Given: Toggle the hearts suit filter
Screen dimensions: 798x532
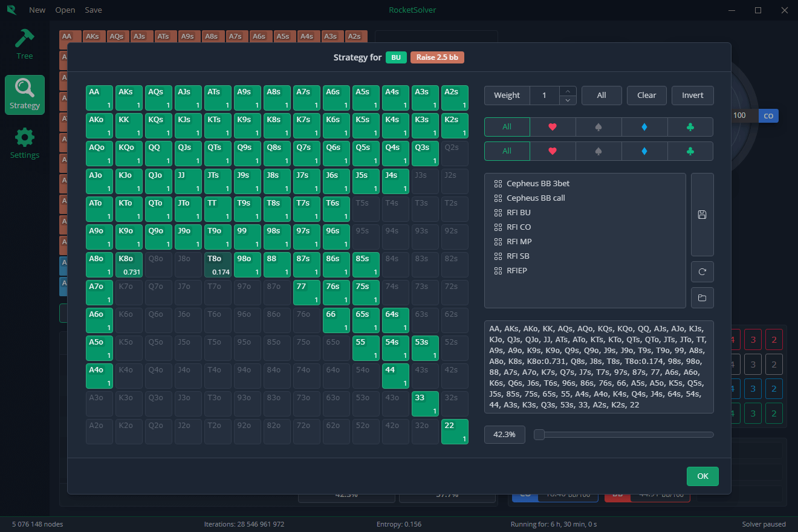Looking at the screenshot, I should pos(552,126).
